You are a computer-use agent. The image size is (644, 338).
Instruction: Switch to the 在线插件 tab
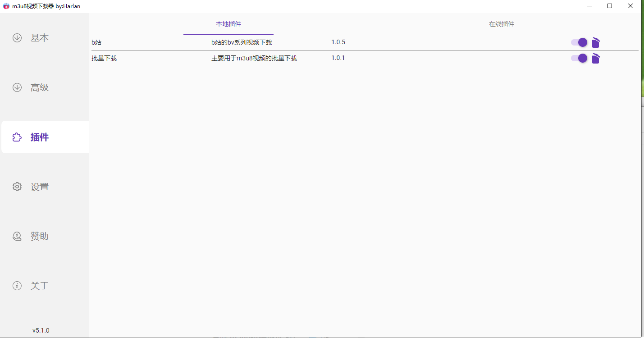pyautogui.click(x=502, y=24)
